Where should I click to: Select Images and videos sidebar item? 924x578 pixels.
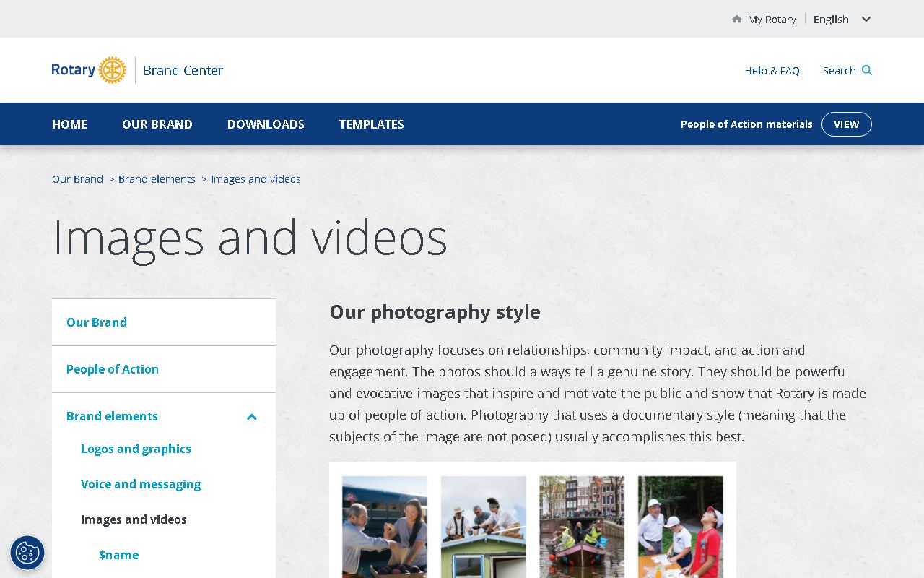pyautogui.click(x=134, y=519)
